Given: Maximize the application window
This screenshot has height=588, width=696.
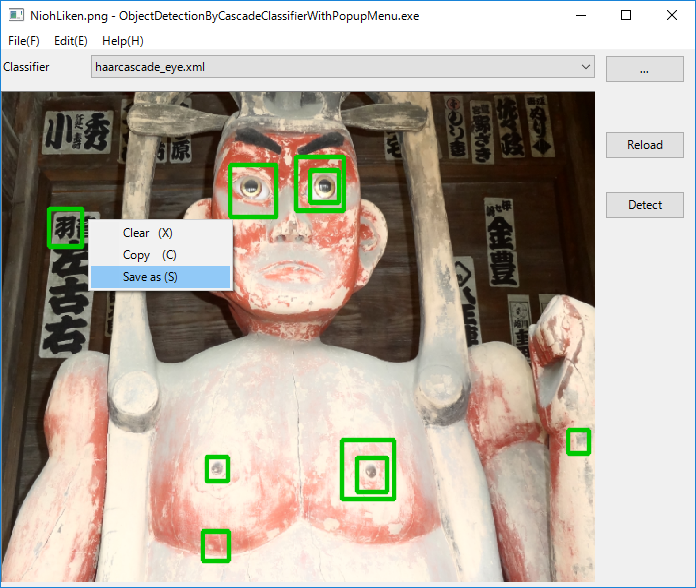Looking at the screenshot, I should click(x=626, y=16).
